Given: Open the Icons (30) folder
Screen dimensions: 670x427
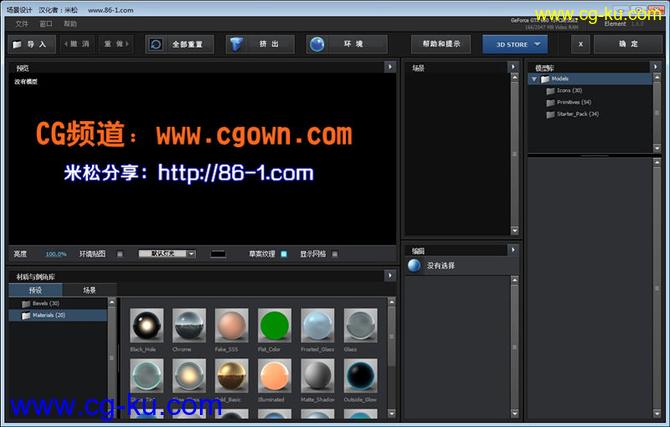Looking at the screenshot, I should [564, 91].
